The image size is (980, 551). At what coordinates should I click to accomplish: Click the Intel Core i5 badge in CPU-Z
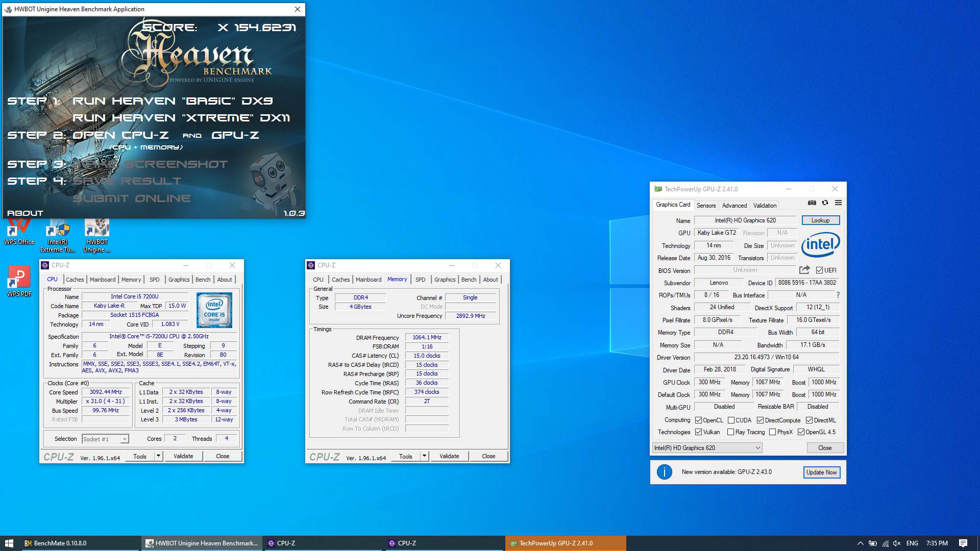(214, 310)
